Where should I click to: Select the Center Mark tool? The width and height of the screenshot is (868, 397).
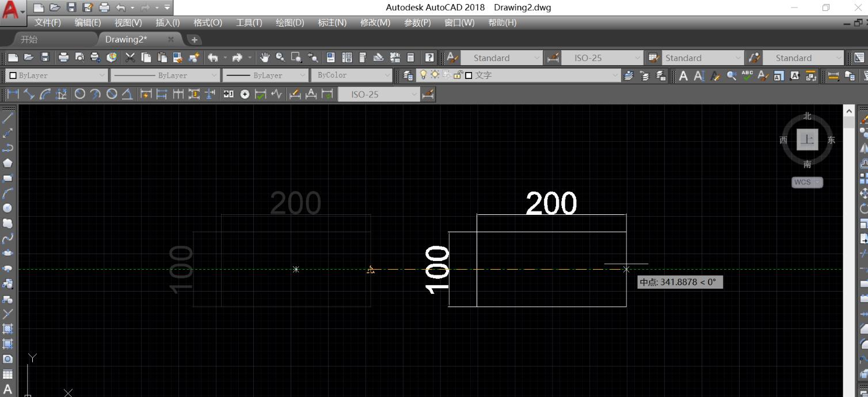click(245, 94)
